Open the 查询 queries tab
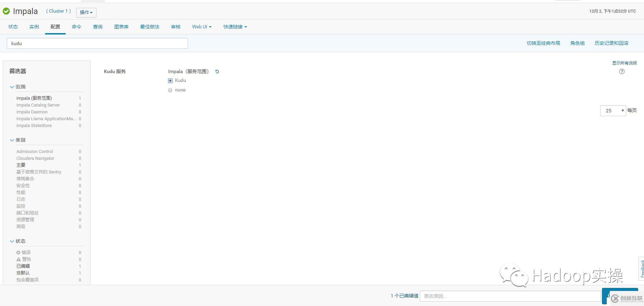 98,27
